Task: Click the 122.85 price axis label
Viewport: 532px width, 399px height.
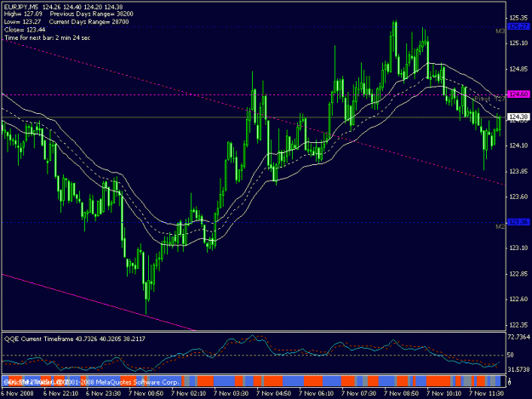Action: [x=518, y=274]
